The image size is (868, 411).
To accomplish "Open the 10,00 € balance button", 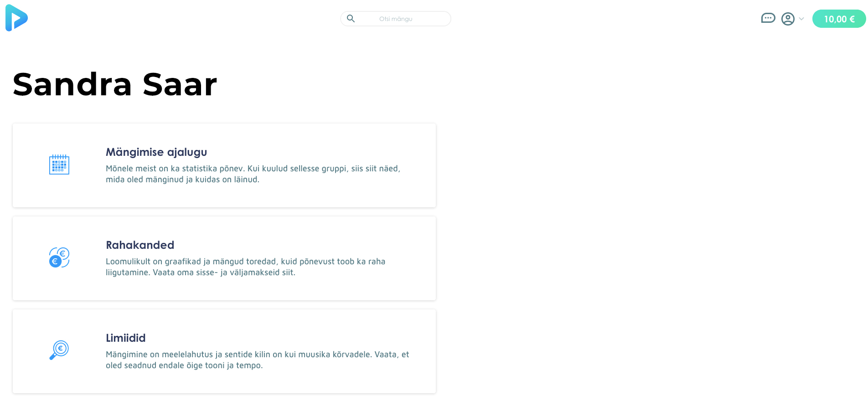I will point(839,19).
